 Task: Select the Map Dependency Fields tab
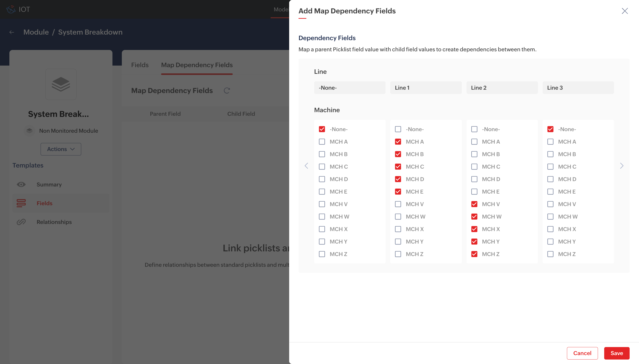(x=197, y=65)
